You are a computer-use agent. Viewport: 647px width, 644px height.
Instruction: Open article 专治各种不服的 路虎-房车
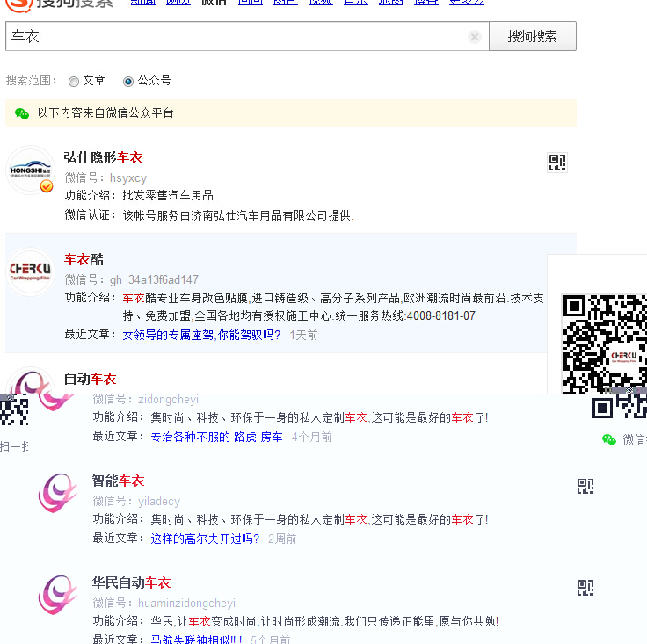[216, 437]
